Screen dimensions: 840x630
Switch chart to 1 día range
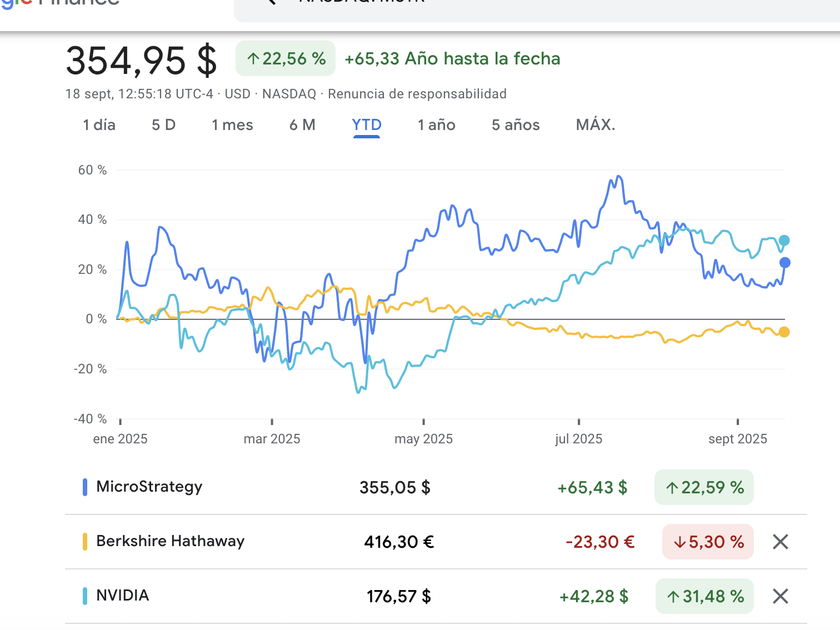click(x=99, y=125)
